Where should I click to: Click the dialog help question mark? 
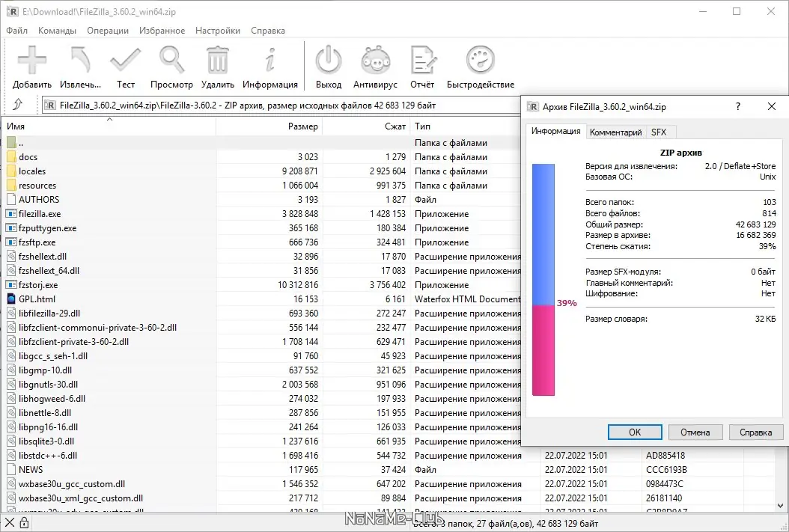click(737, 106)
